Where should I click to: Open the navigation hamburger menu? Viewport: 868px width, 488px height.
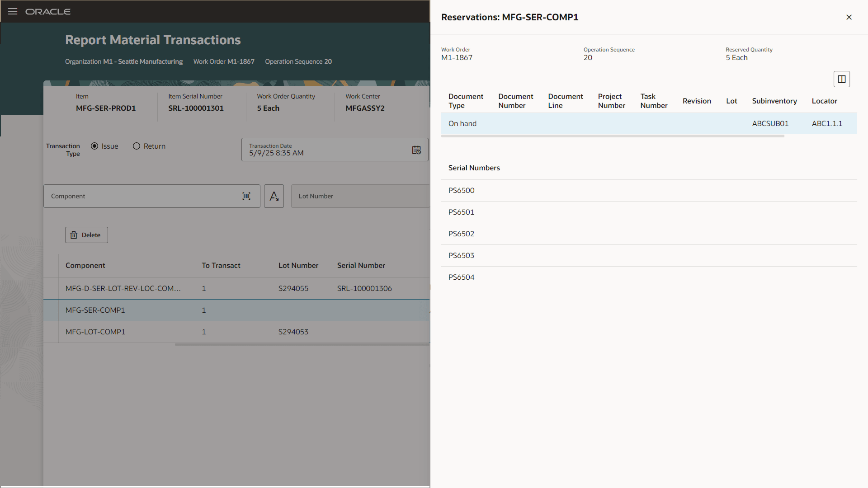[x=13, y=11]
